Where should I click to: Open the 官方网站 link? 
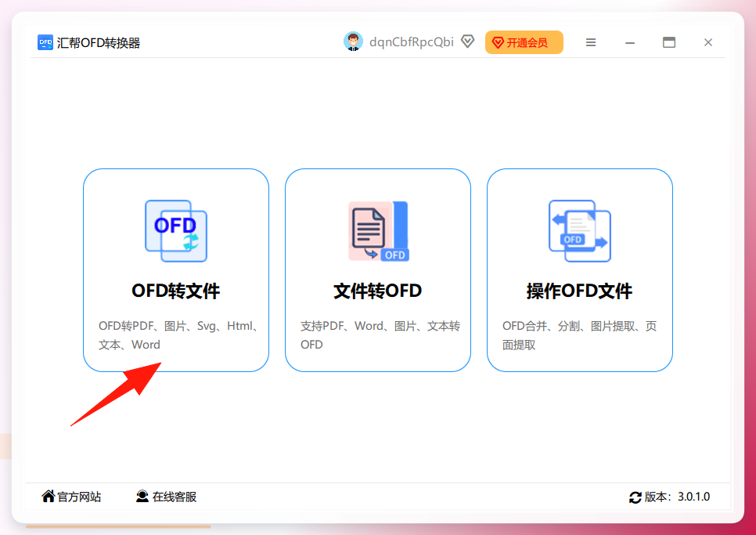coord(79,497)
